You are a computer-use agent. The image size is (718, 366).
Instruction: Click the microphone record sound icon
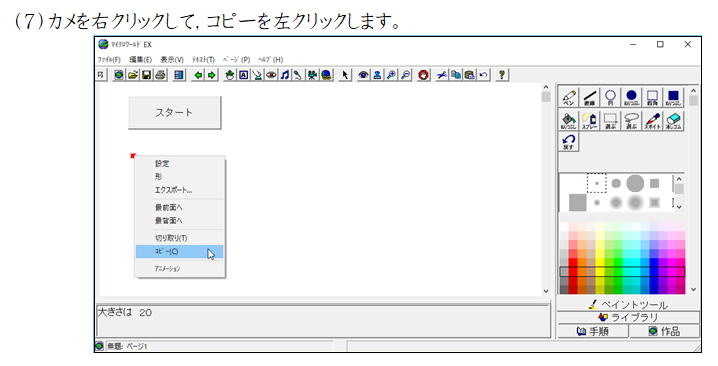[x=298, y=75]
